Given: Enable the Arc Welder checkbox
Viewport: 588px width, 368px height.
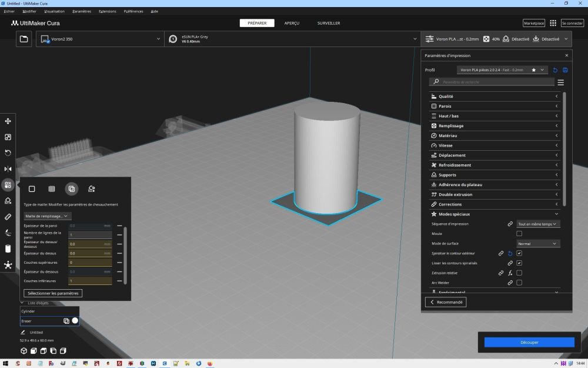Looking at the screenshot, I should point(519,283).
